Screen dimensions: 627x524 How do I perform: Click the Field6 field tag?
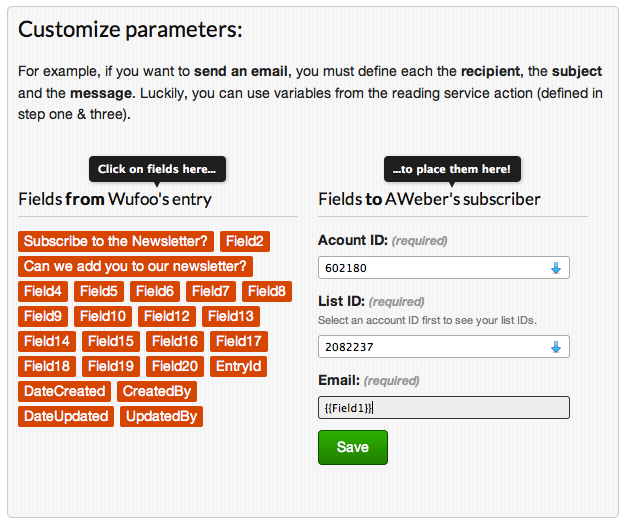(x=155, y=291)
